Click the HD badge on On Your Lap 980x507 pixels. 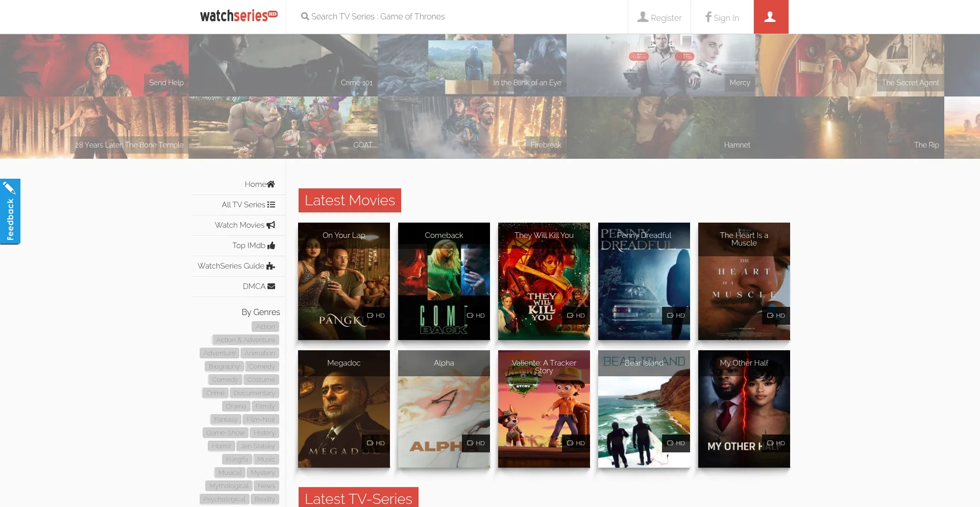tap(376, 316)
